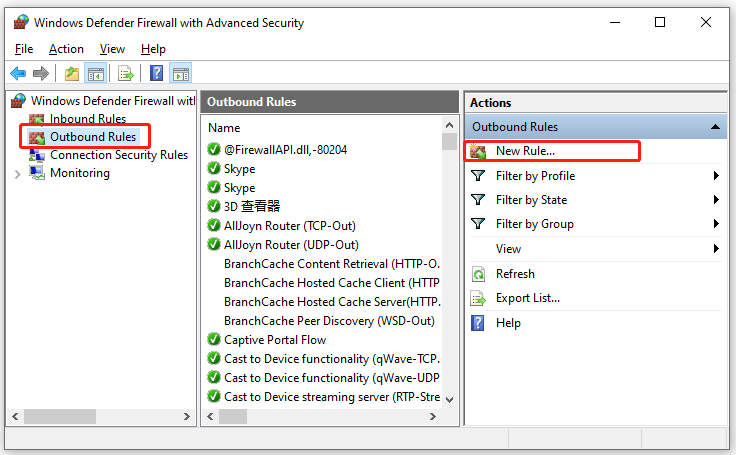This screenshot has height=455, width=736.
Task: Click the tree pane horizontal scrollbar thumb
Action: tap(60, 416)
